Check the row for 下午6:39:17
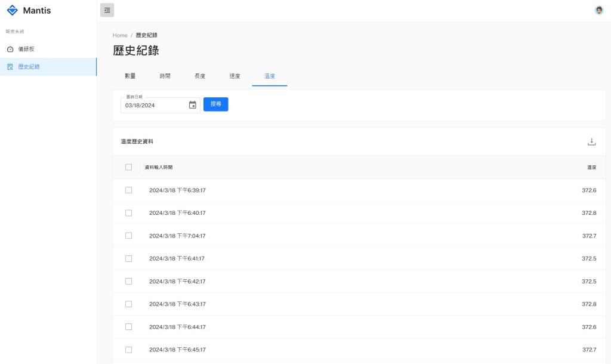611x364 pixels. click(128, 190)
